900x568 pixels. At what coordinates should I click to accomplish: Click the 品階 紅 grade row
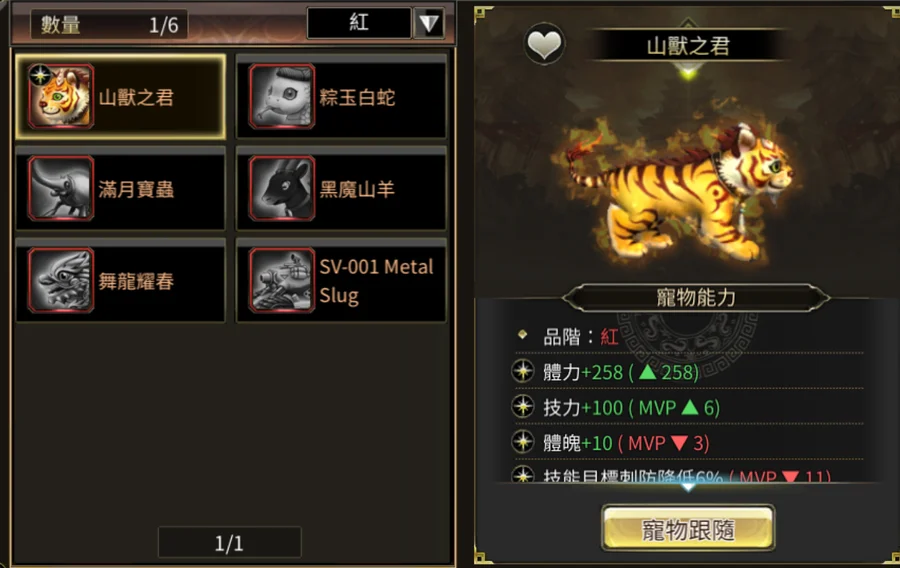pos(689,336)
